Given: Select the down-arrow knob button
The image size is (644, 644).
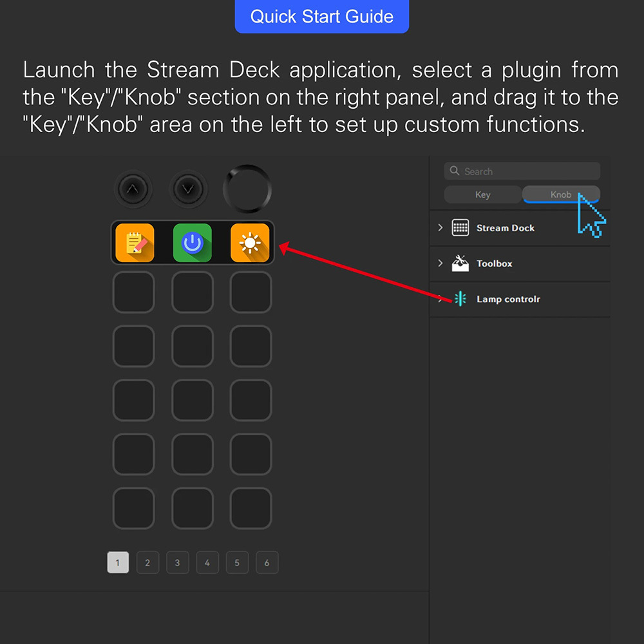Looking at the screenshot, I should coord(188,189).
